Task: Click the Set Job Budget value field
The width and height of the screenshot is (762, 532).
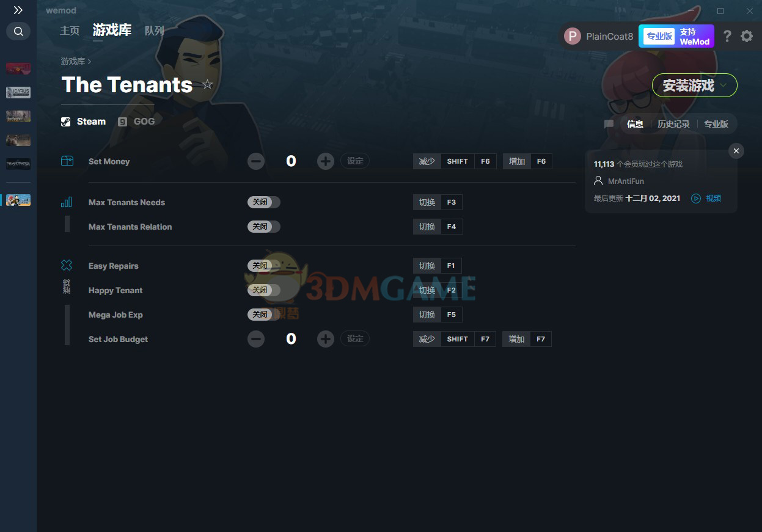Action: point(291,339)
